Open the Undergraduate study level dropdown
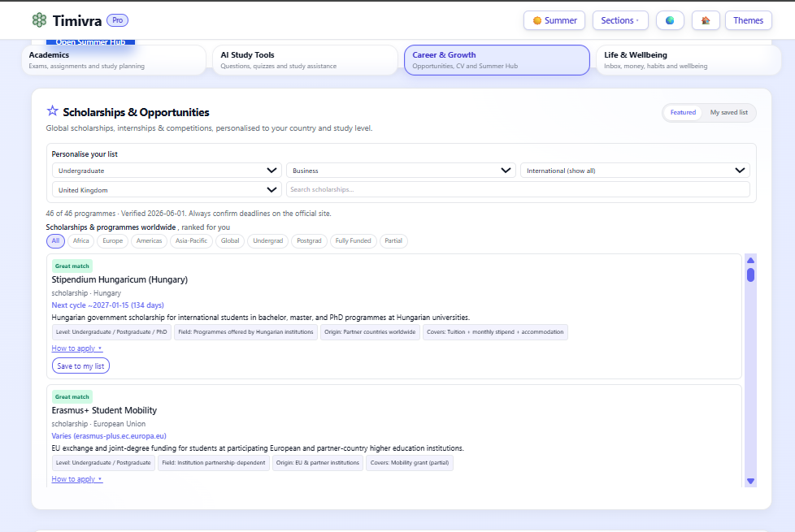This screenshot has height=532, width=795. pyautogui.click(x=167, y=171)
